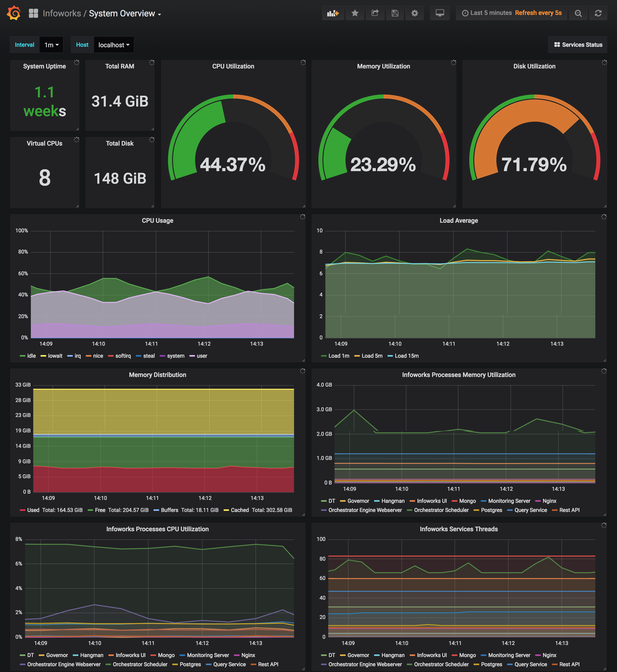
Task: Open the Add panel icon
Action: pyautogui.click(x=333, y=13)
